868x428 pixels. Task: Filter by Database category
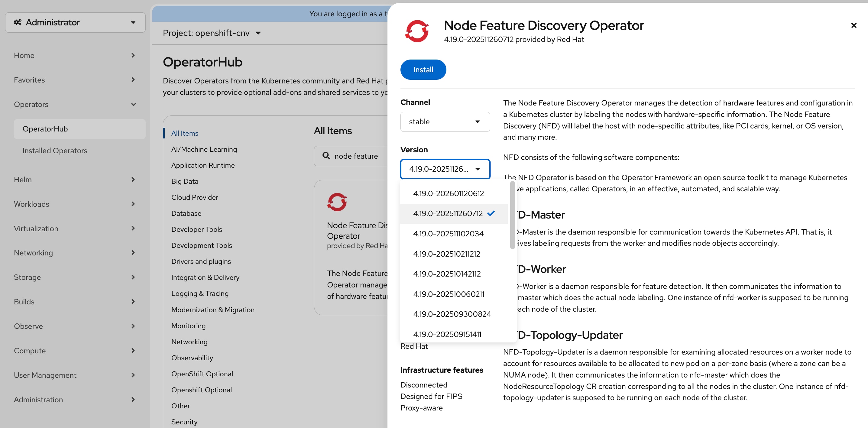click(x=186, y=213)
